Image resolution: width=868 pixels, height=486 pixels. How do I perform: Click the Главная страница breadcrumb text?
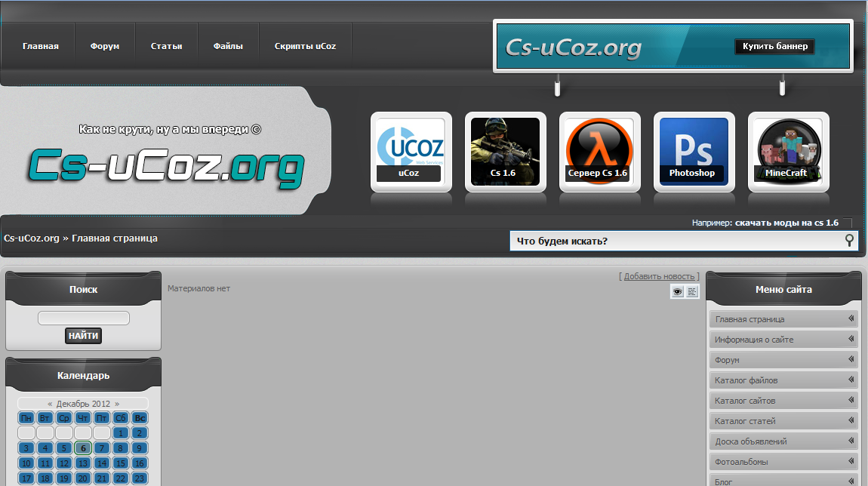click(115, 238)
